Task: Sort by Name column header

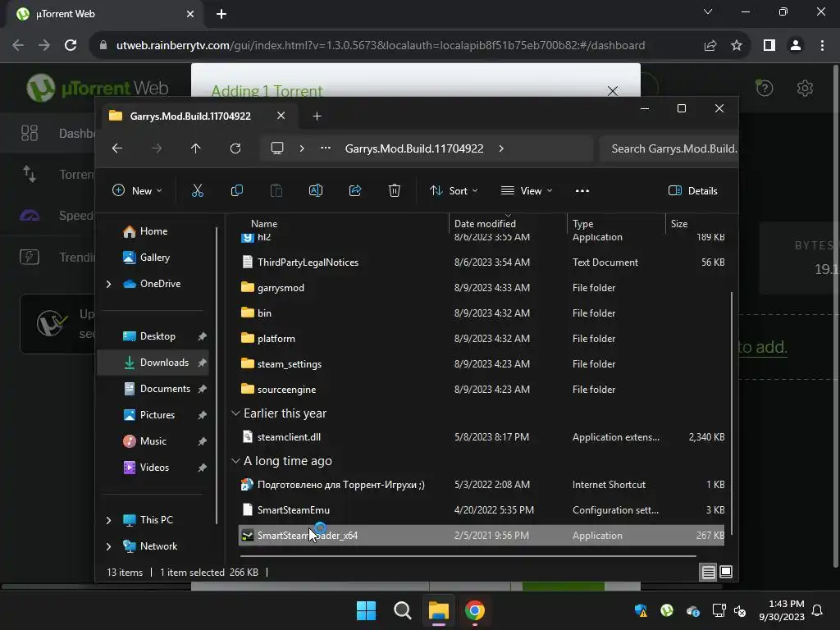Action: pyautogui.click(x=264, y=223)
